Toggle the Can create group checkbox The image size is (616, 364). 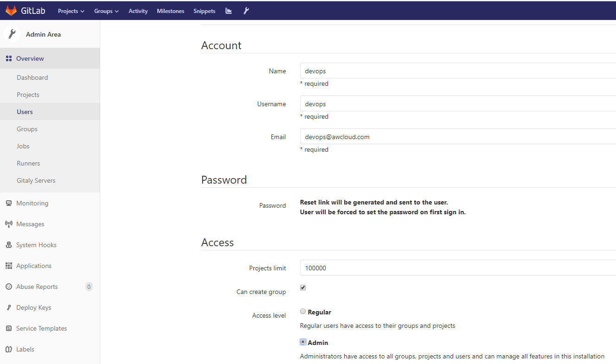302,287
